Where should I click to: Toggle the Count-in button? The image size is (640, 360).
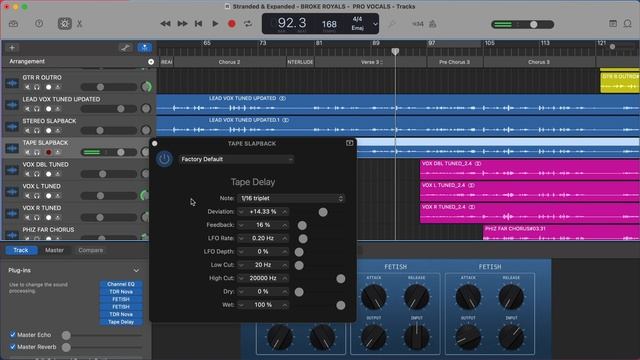click(418, 24)
